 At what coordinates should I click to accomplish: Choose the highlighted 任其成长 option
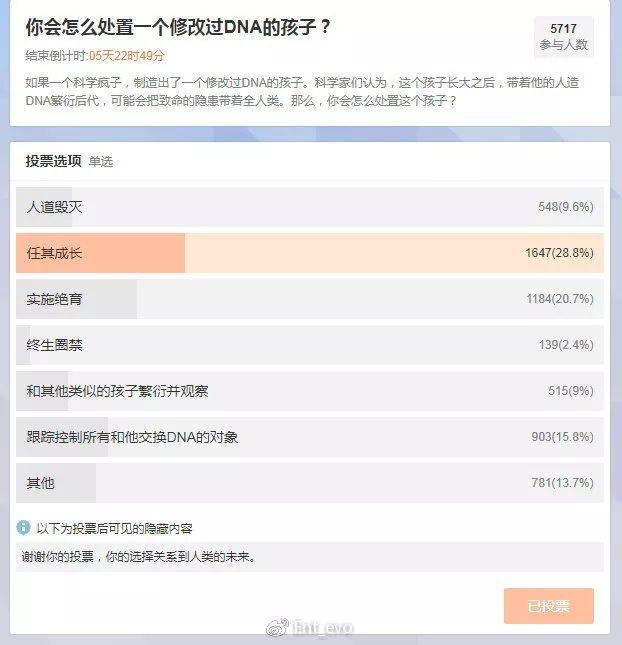click(x=55, y=253)
